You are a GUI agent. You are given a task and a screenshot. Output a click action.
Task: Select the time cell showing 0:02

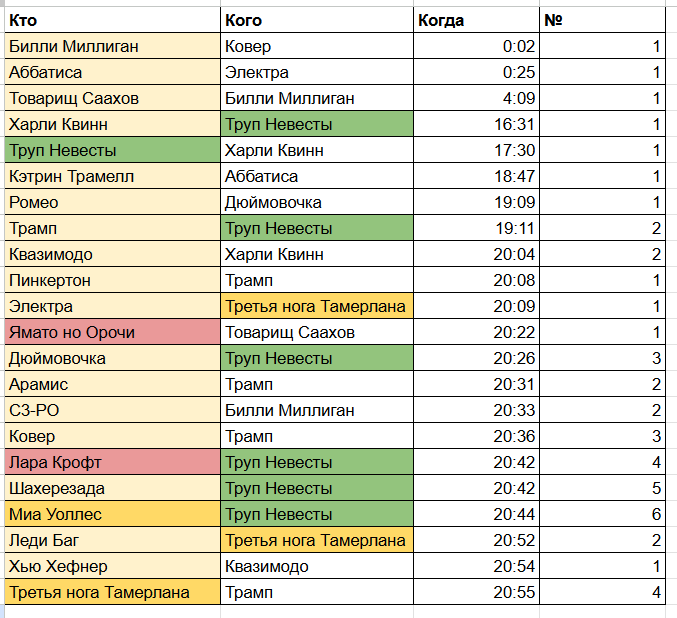click(x=477, y=46)
